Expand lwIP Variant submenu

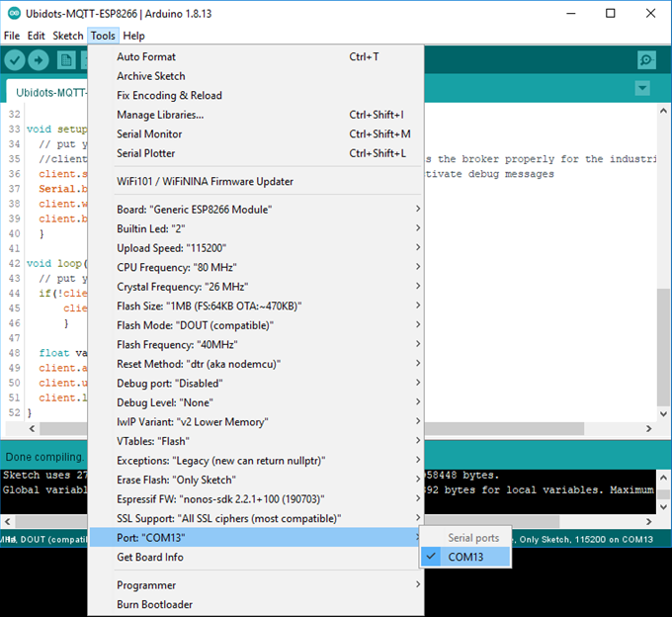[x=256, y=421]
